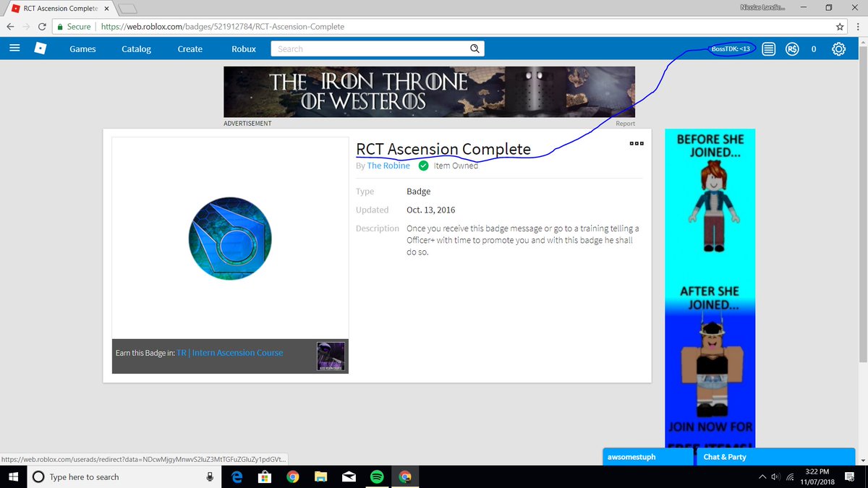868x488 pixels.
Task: Click the badge image thumbnail
Action: pos(230,237)
